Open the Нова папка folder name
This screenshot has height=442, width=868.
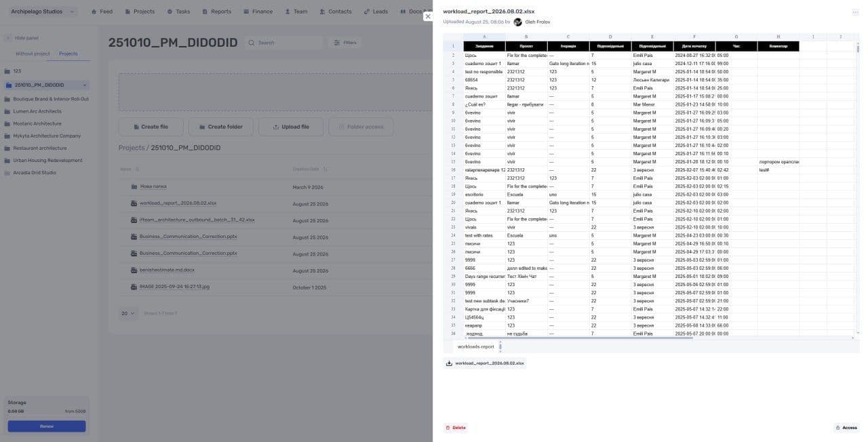click(153, 186)
